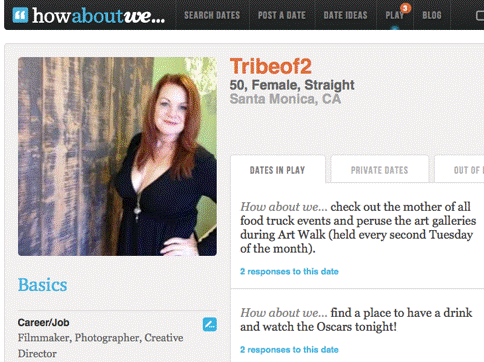Edit Career/Job using the pencil icon
484x362 pixels.
pos(210,324)
